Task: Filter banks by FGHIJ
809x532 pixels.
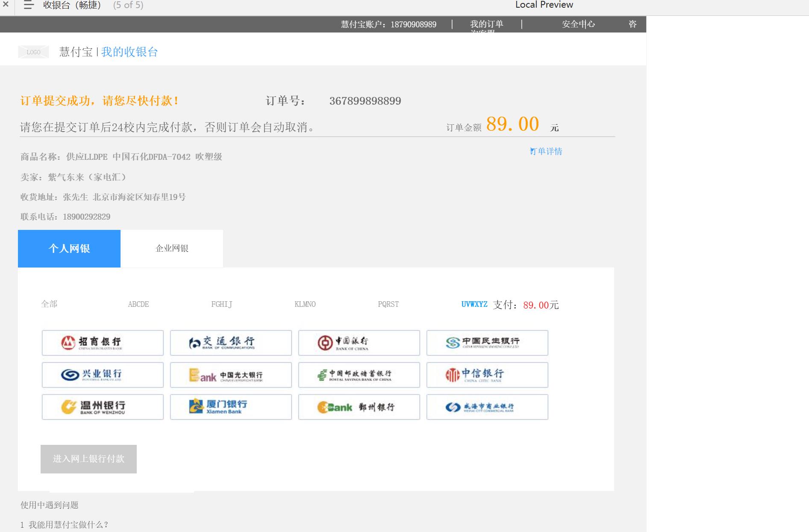Action: [x=222, y=304]
